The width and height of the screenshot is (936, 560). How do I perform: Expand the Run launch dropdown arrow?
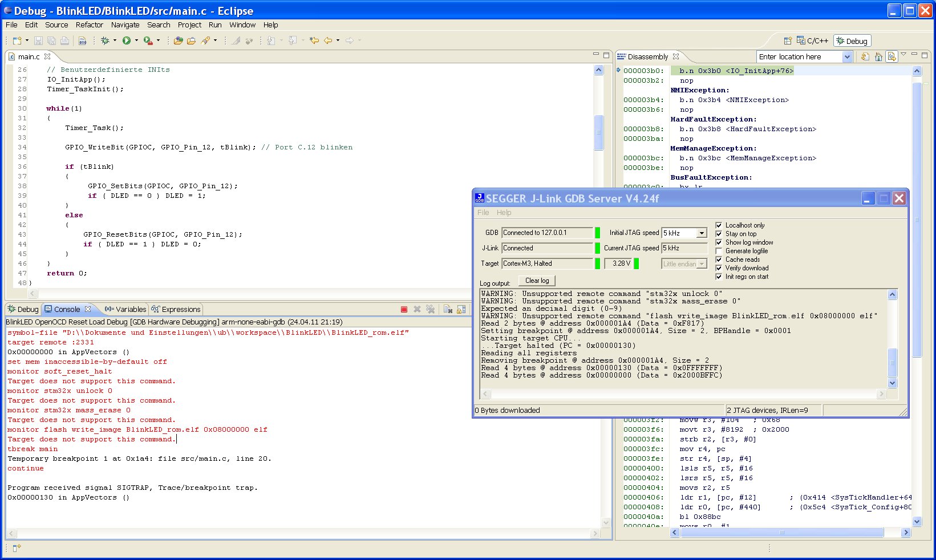click(136, 40)
